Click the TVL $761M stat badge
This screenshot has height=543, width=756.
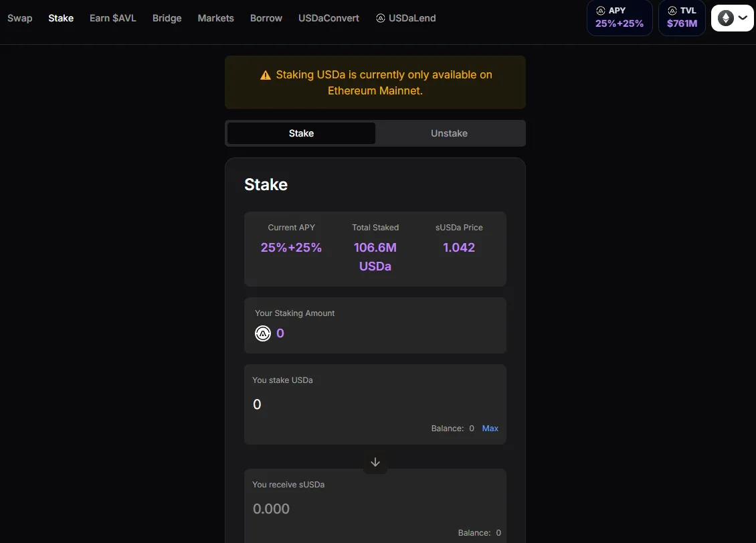coord(682,18)
